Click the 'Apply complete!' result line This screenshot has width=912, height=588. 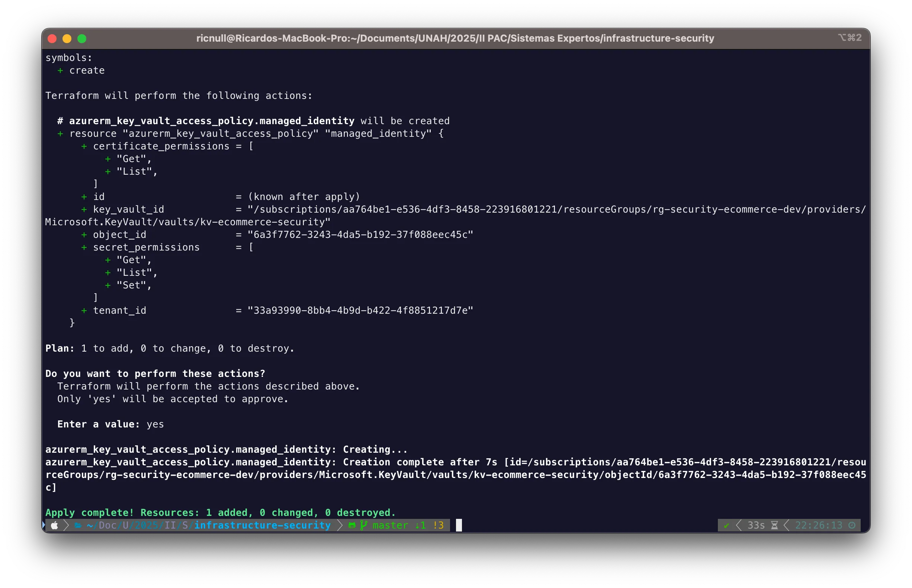[221, 513]
